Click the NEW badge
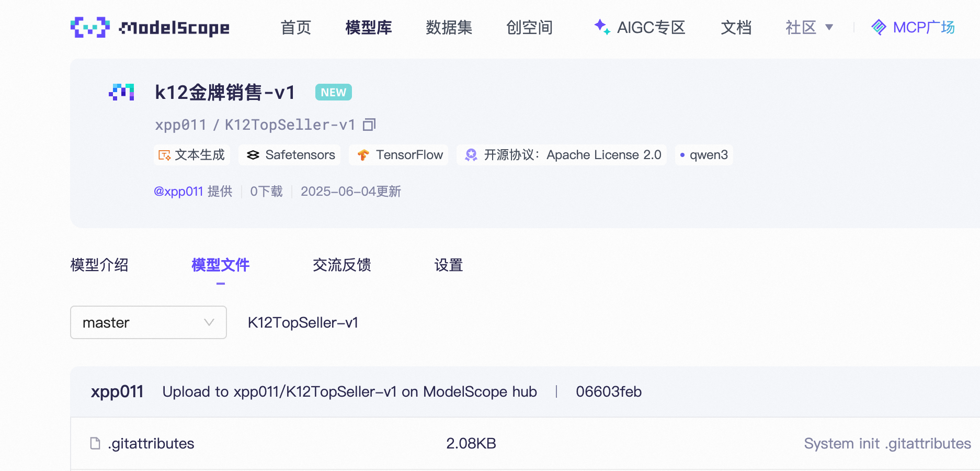 [x=334, y=93]
